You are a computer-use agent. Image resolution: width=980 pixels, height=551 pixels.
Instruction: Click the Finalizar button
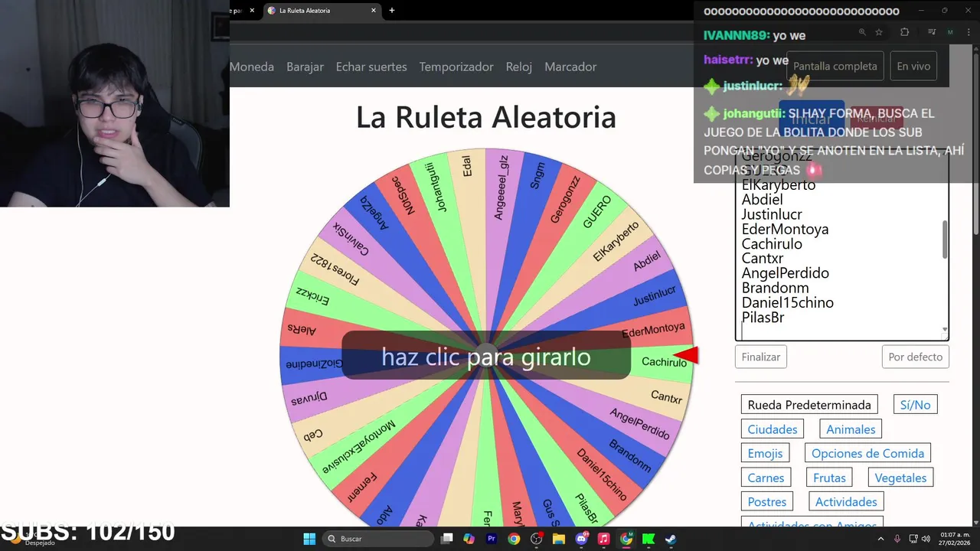(761, 357)
